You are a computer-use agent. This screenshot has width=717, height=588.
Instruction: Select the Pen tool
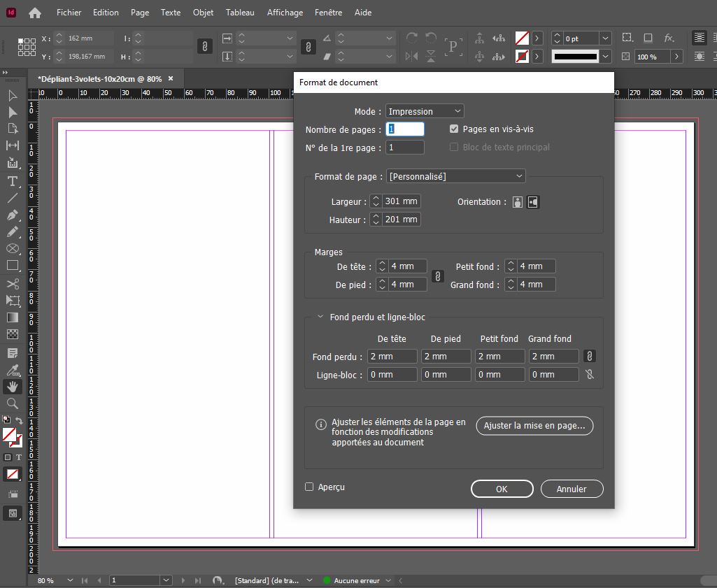point(13,215)
